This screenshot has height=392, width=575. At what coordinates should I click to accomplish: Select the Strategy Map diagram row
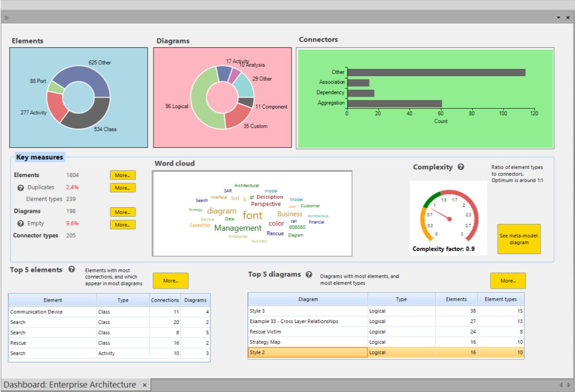386,342
